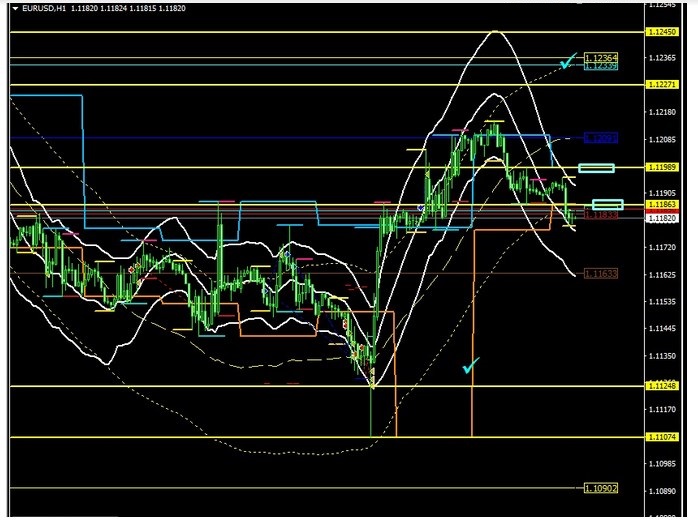This screenshot has width=698, height=525.
Task: Click the upper cyan checkmark near 1.12364
Action: 567,62
